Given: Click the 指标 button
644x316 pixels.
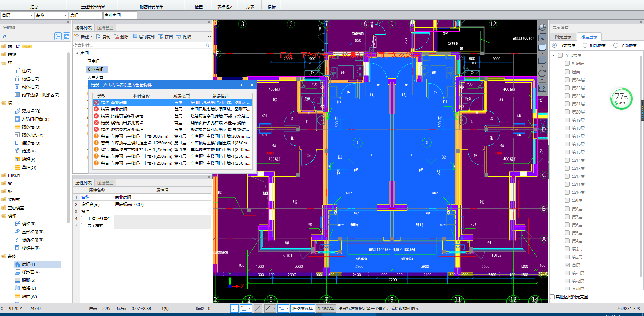Looking at the screenshot, I should point(272,7).
